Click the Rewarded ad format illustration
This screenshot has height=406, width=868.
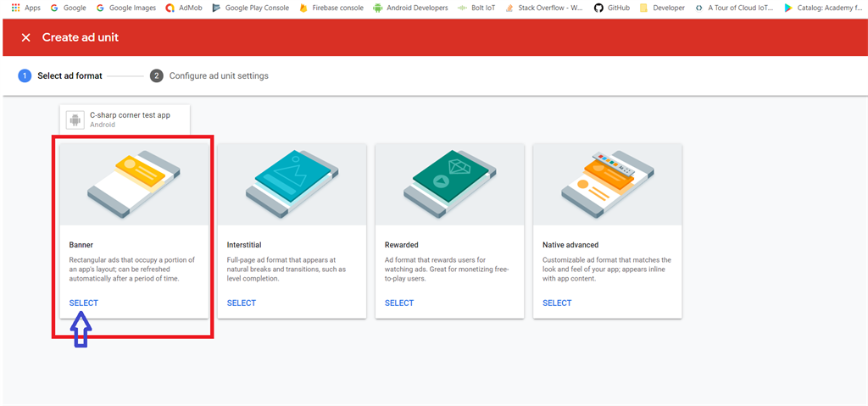coord(449,184)
